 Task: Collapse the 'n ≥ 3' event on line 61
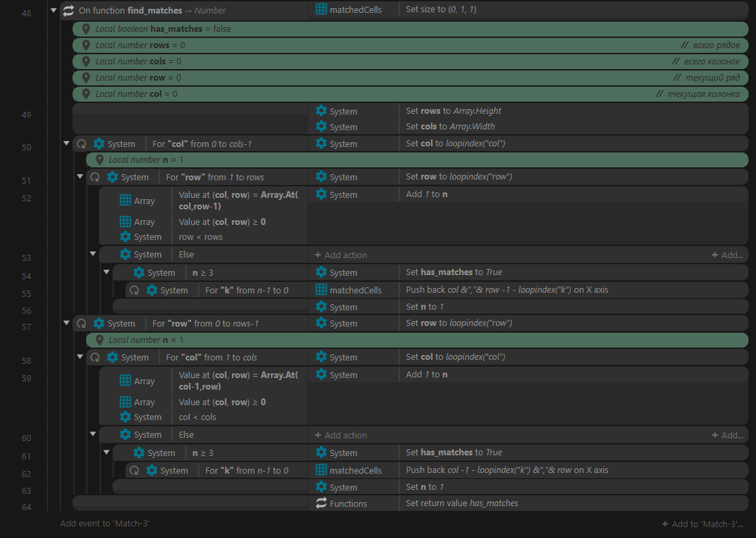106,452
